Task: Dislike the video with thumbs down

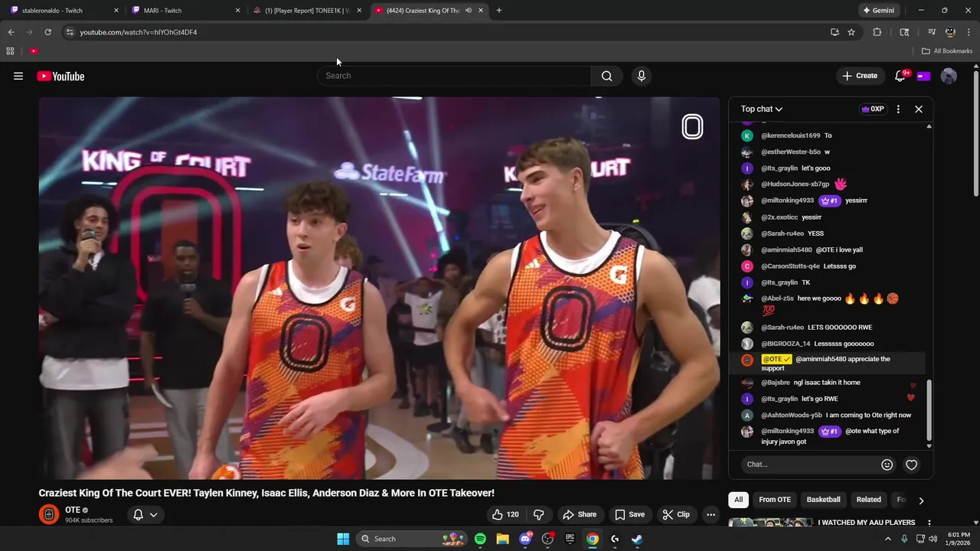Action: [x=538, y=514]
